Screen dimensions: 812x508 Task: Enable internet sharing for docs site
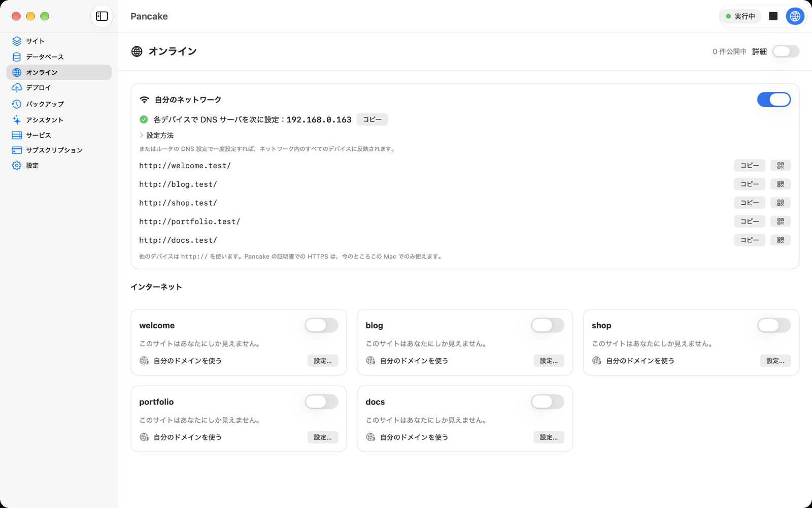pos(548,402)
